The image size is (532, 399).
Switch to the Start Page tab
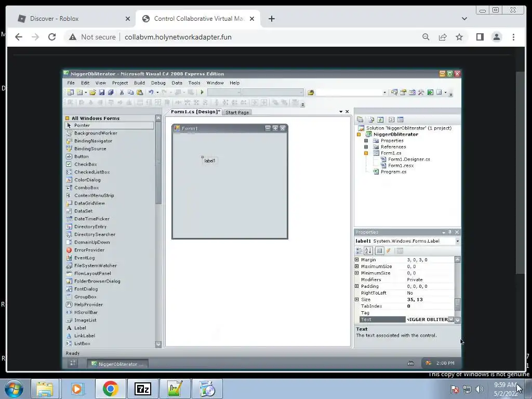point(237,112)
